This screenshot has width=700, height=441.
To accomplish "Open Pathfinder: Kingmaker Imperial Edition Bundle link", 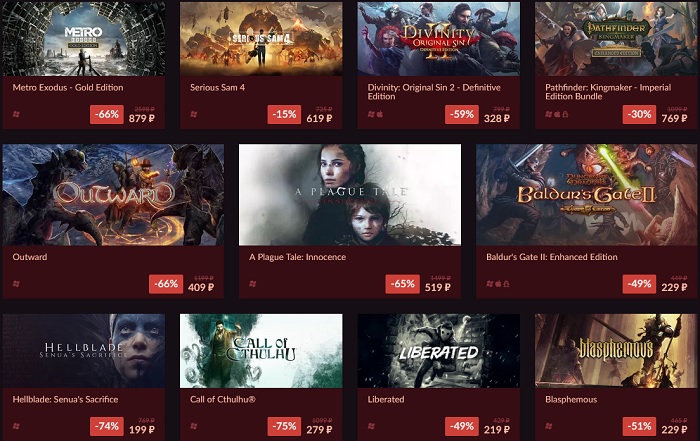I will point(608,92).
